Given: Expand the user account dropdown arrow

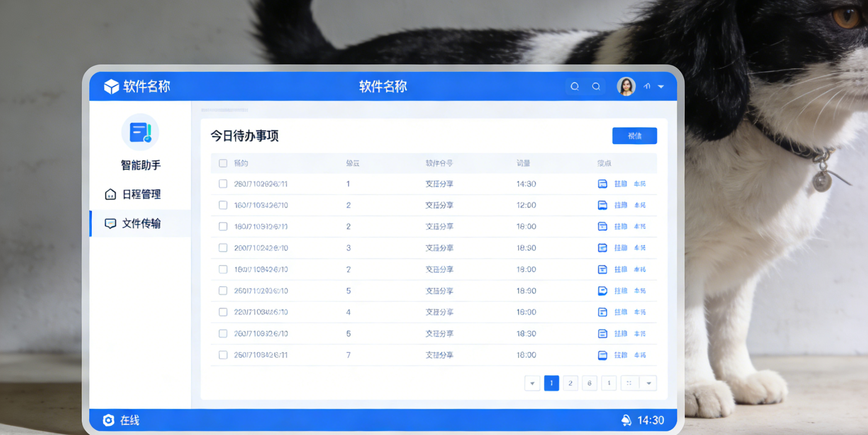Looking at the screenshot, I should [661, 87].
